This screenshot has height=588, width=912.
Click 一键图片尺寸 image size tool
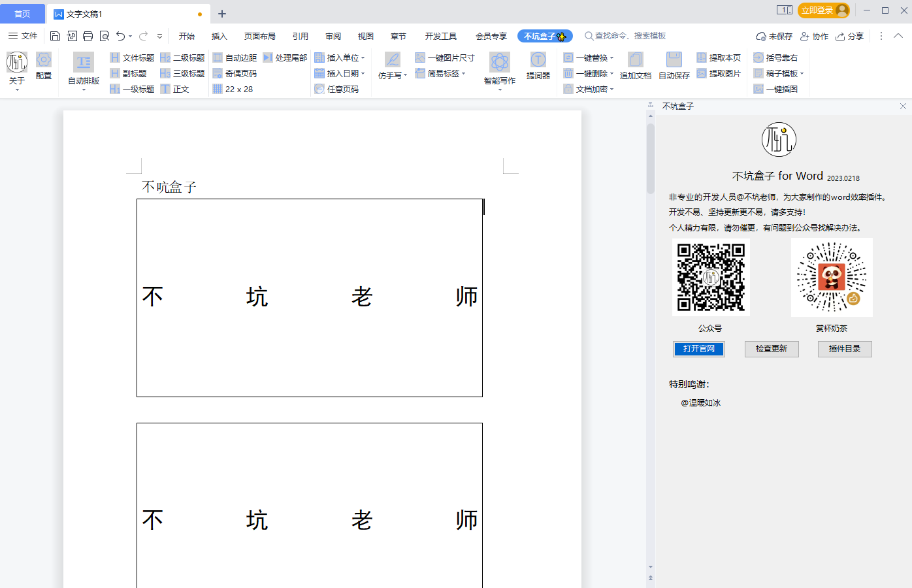pyautogui.click(x=445, y=57)
